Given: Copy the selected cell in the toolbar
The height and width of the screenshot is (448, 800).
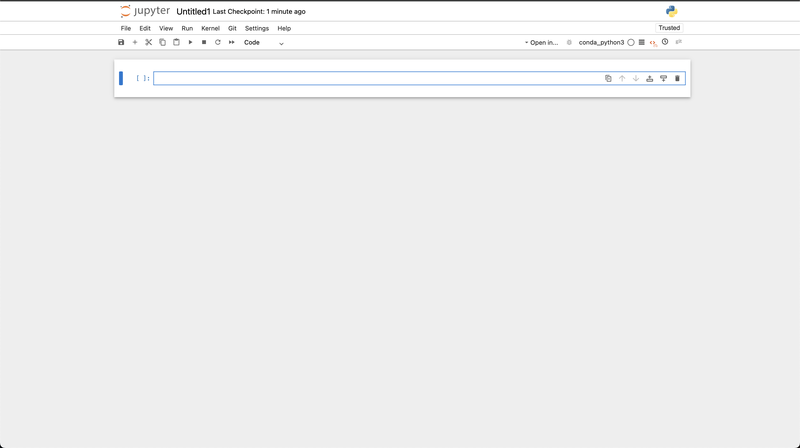Looking at the screenshot, I should [x=162, y=42].
